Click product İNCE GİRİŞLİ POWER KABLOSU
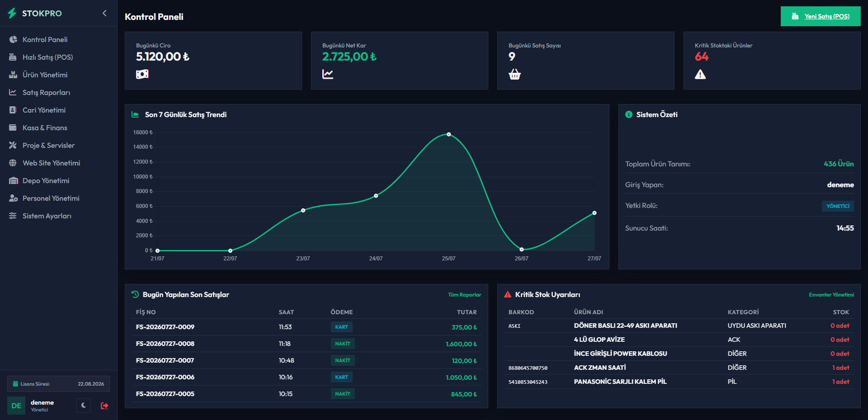868x420 pixels. pos(621,354)
